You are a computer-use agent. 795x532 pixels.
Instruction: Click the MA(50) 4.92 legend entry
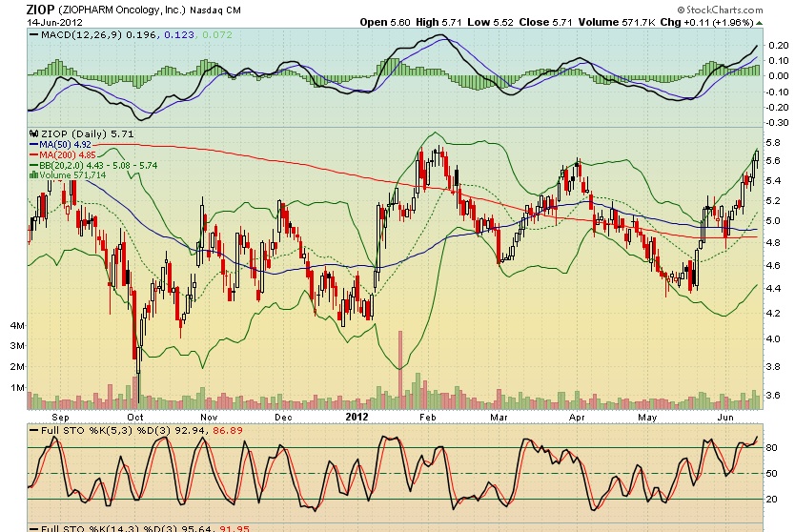point(66,145)
